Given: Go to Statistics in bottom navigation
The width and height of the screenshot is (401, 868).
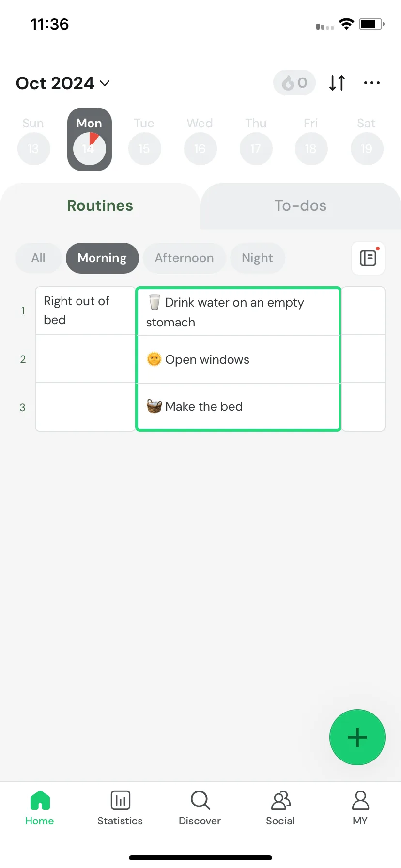Looking at the screenshot, I should 120,808.
